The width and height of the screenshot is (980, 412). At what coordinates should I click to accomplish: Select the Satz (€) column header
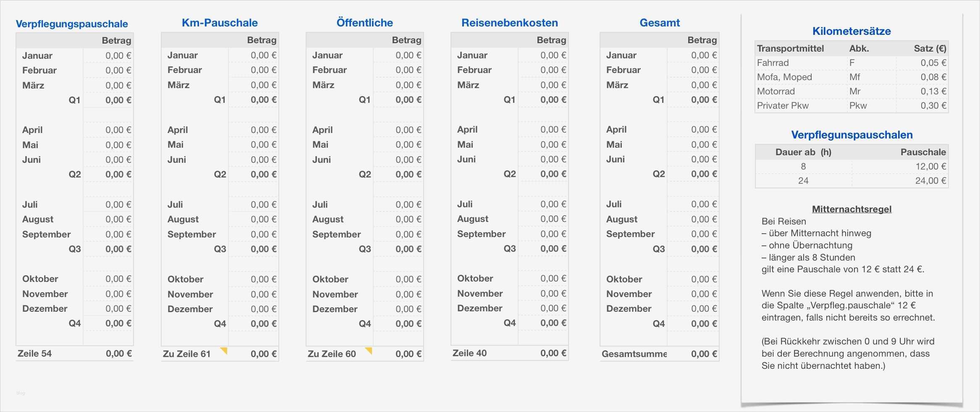click(930, 49)
